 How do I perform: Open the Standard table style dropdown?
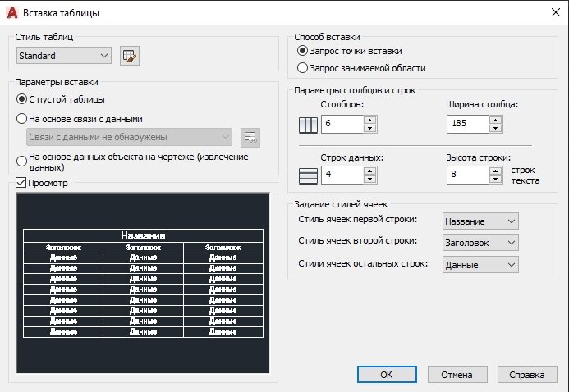(64, 56)
